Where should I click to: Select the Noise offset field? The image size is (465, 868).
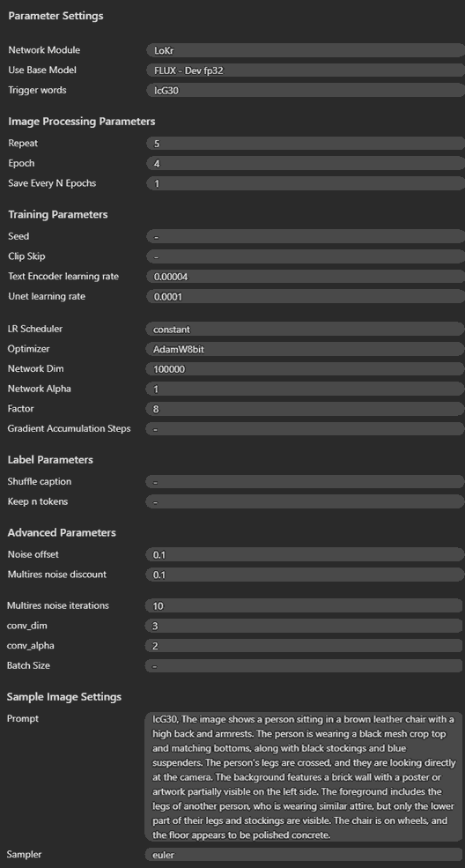pos(306,554)
